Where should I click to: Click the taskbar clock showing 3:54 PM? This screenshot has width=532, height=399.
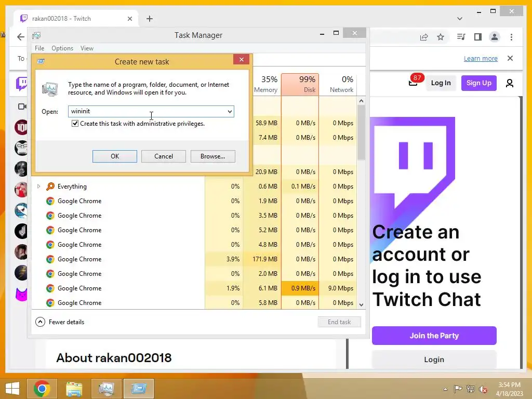[509, 389]
